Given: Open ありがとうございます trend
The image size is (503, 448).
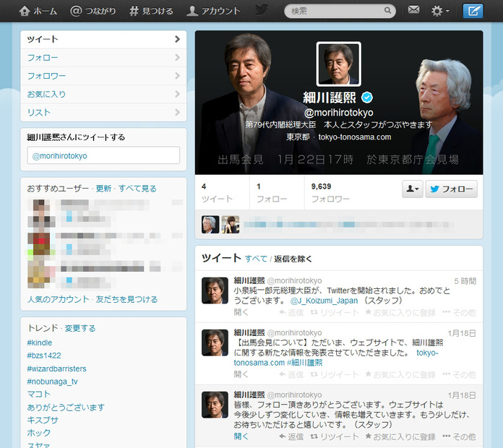Looking at the screenshot, I should tap(66, 408).
